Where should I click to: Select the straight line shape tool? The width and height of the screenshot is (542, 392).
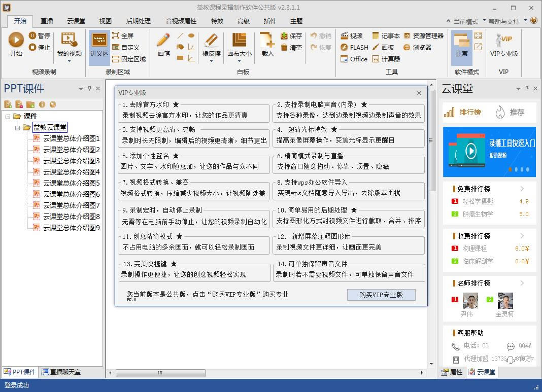(180, 35)
